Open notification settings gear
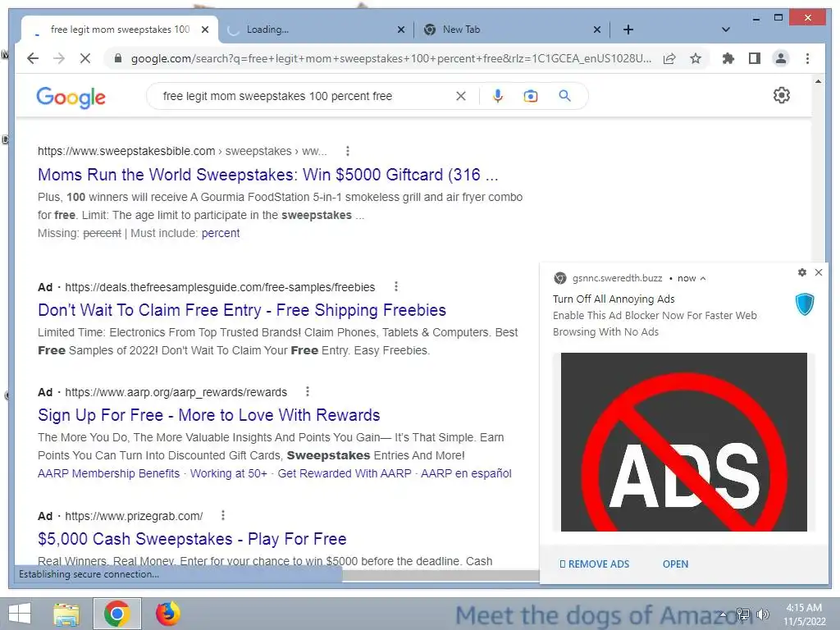The width and height of the screenshot is (840, 630). pos(802,272)
